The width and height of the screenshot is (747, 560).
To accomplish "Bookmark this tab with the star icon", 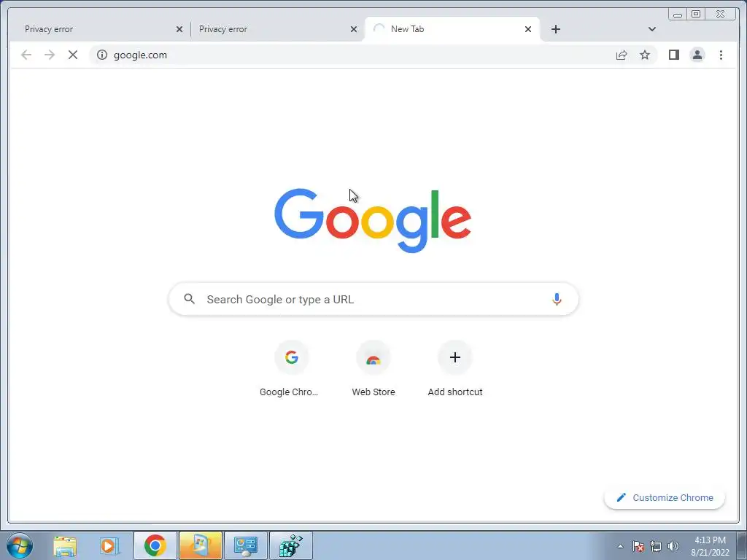I will click(645, 55).
